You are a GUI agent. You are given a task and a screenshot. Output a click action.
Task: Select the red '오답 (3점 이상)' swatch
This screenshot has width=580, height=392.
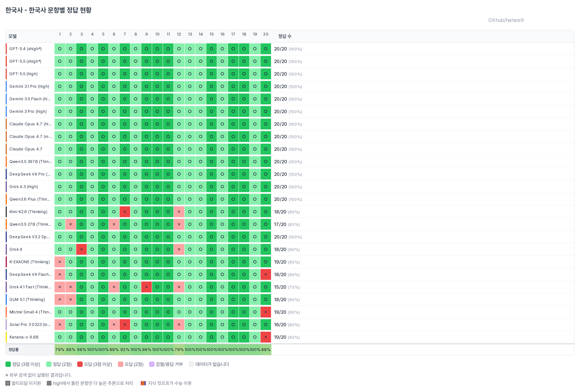(80, 364)
